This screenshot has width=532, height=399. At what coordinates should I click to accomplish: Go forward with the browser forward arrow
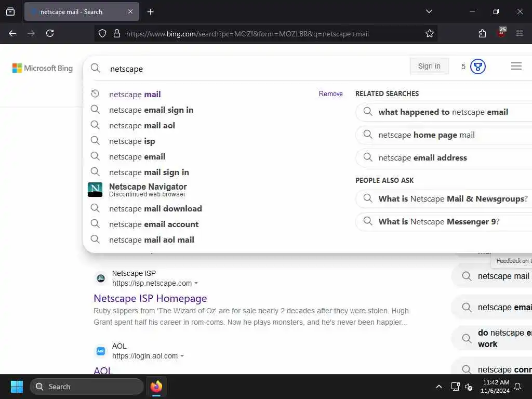(31, 33)
